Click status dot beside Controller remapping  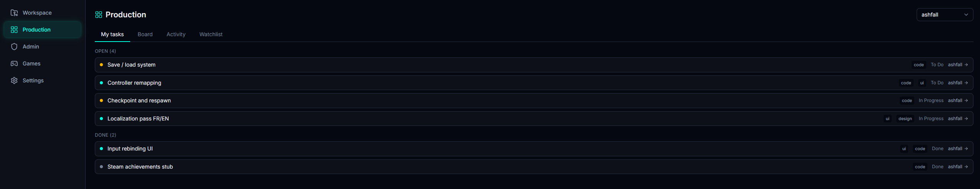point(101,83)
